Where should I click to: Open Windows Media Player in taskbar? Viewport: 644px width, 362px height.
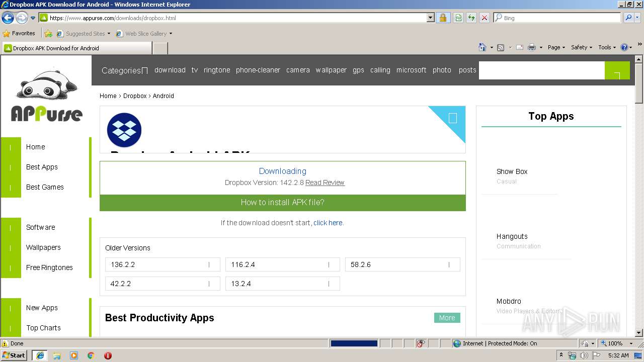[x=74, y=355]
